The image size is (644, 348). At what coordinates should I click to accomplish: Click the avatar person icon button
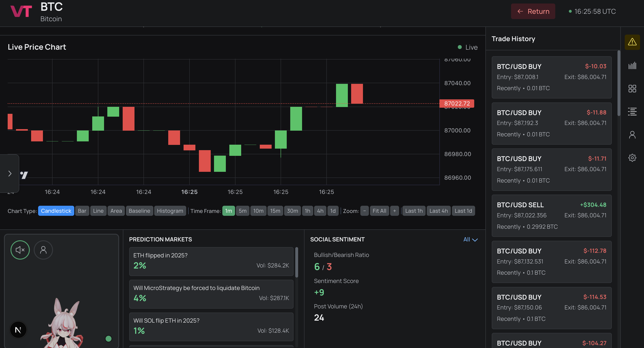click(43, 250)
